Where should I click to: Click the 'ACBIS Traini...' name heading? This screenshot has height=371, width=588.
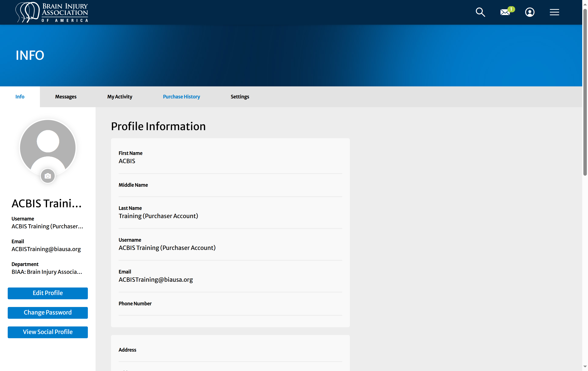pos(47,203)
